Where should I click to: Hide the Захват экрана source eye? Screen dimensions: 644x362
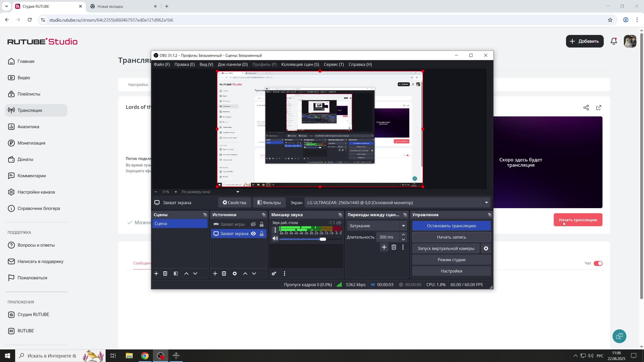253,234
